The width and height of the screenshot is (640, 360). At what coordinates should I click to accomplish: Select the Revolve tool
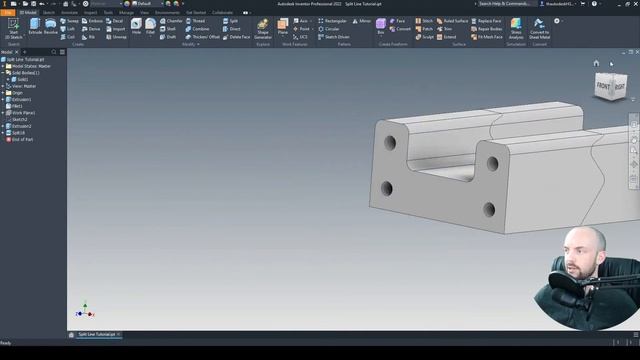[x=51, y=27]
